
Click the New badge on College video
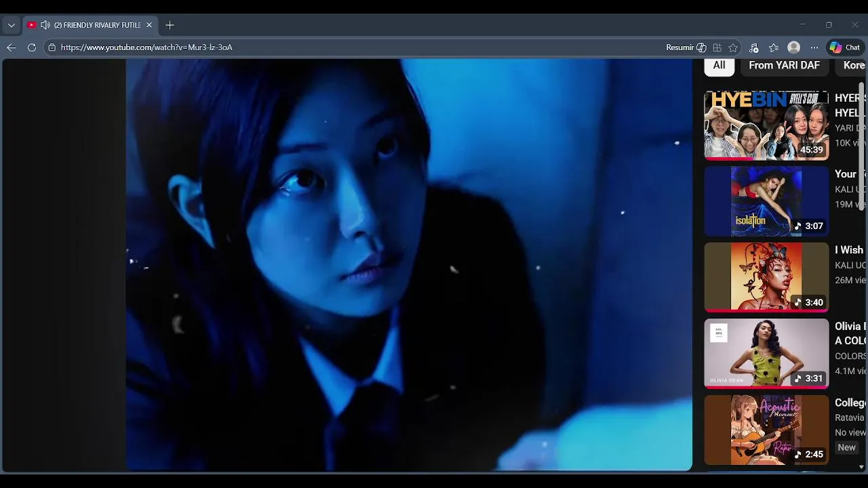point(846,447)
